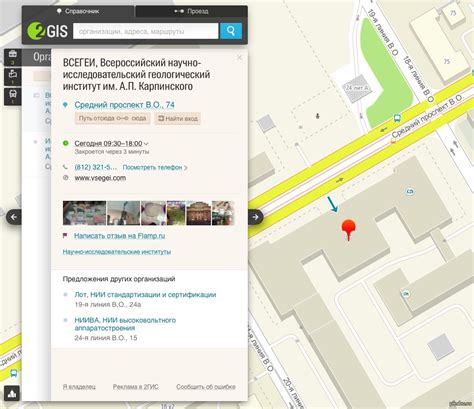474x409 pixels.
Task: Click the Найти вход button
Action: (x=177, y=118)
